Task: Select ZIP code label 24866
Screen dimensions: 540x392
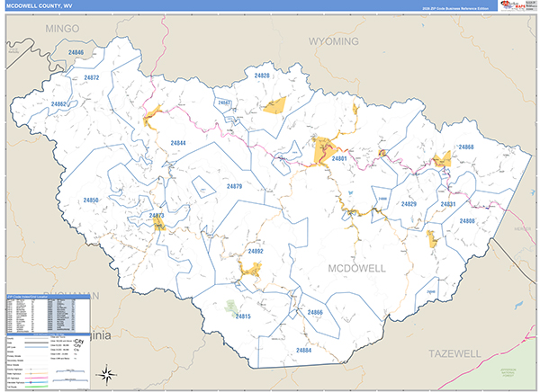Action: pyautogui.click(x=315, y=312)
